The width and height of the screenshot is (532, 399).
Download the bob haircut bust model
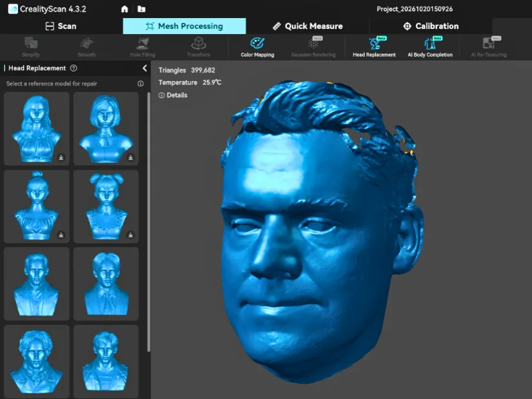click(x=130, y=157)
